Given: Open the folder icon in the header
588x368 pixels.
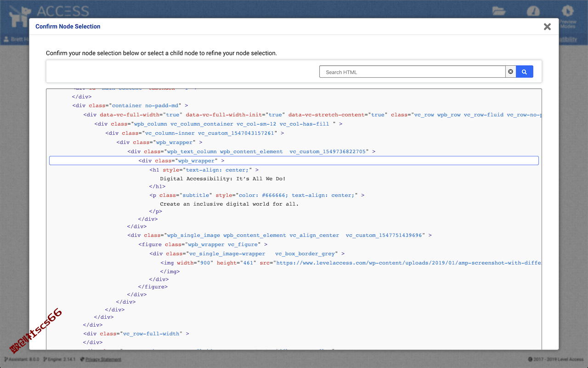Looking at the screenshot, I should tap(499, 11).
